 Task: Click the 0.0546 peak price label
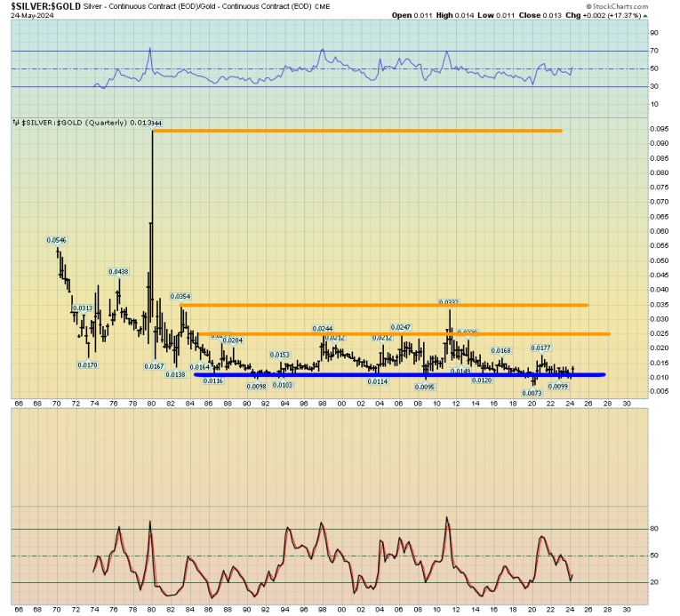click(x=59, y=240)
